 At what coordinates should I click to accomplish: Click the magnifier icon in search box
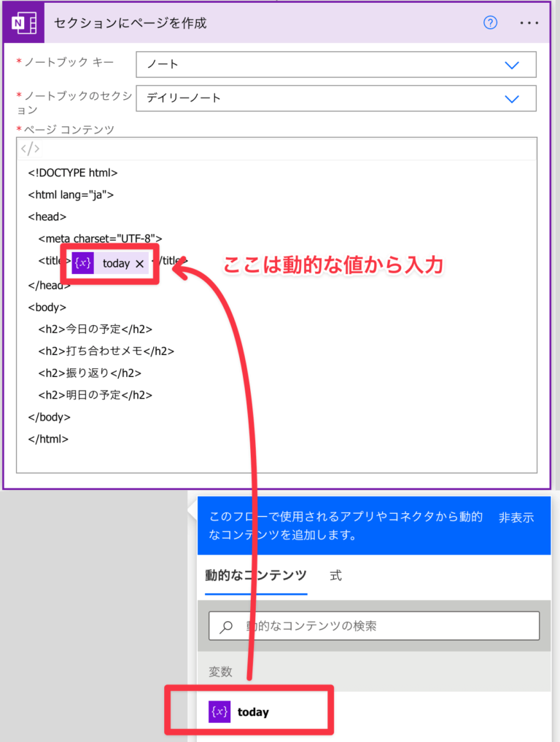(227, 626)
